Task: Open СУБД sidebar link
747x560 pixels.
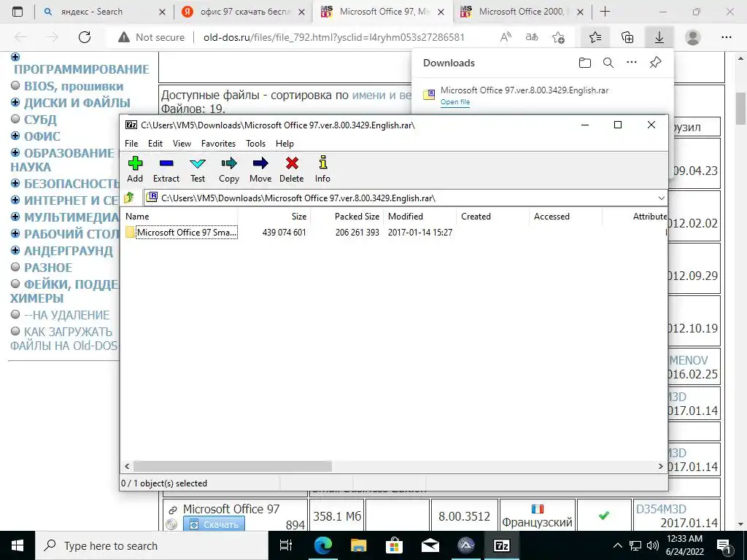Action: click(x=40, y=120)
